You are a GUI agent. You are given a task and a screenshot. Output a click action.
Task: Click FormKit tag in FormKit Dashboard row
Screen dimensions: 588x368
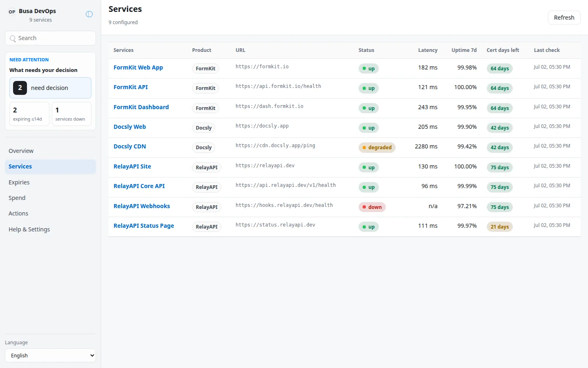tap(205, 108)
